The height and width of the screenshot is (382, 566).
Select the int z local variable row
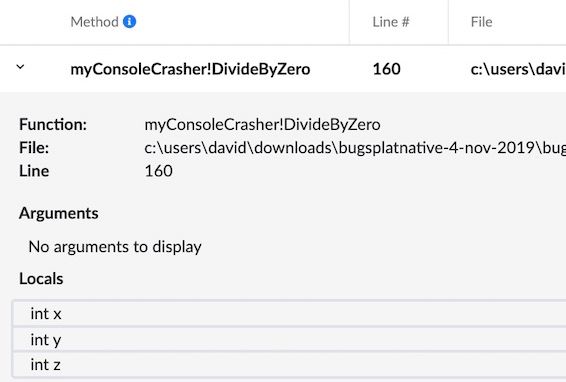pyautogui.click(x=289, y=365)
